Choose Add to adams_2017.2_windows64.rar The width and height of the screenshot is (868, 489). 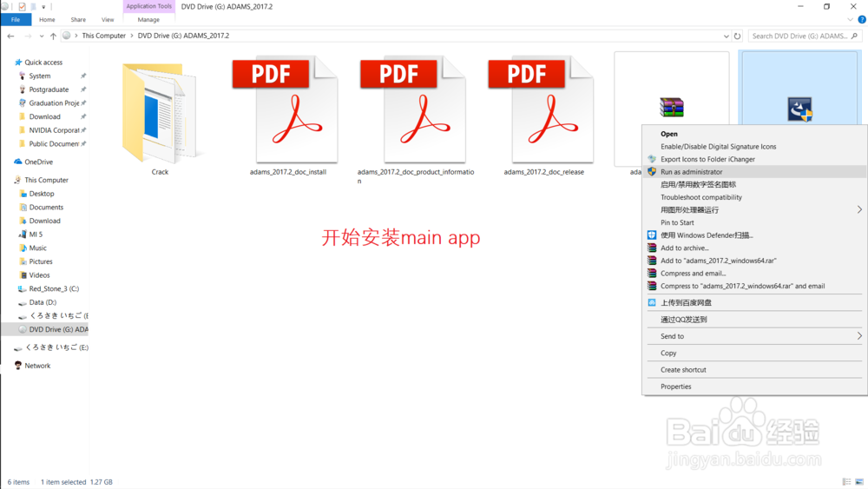[x=754, y=261]
